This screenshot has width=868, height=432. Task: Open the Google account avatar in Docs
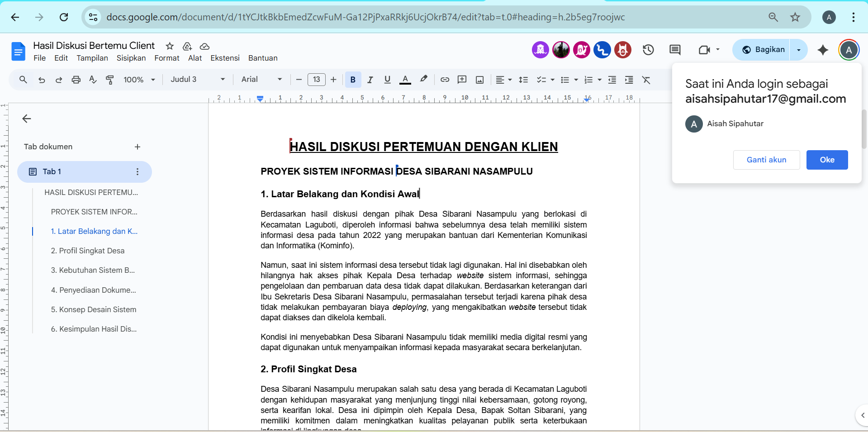point(849,50)
